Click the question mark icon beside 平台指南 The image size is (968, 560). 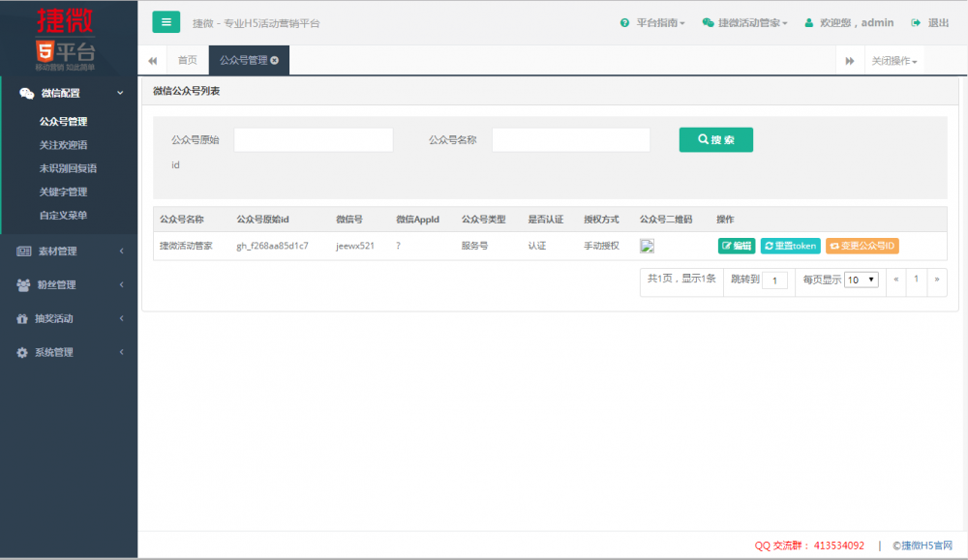coord(625,21)
